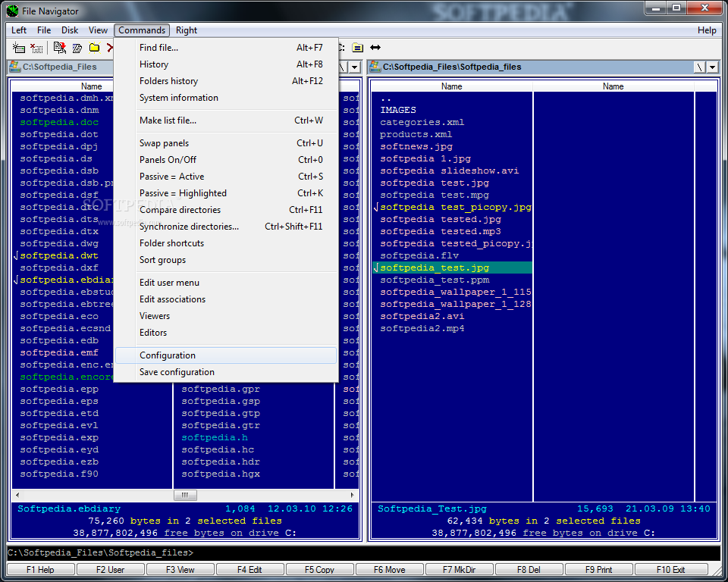
Task: Choose Find file... from Commands menu
Action: (226, 47)
